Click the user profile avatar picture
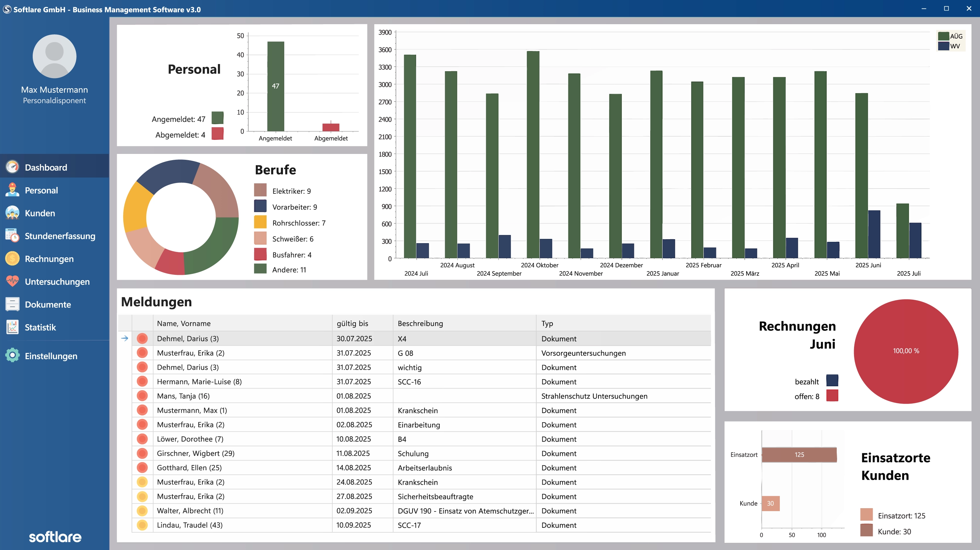The height and width of the screenshot is (550, 980). (54, 56)
